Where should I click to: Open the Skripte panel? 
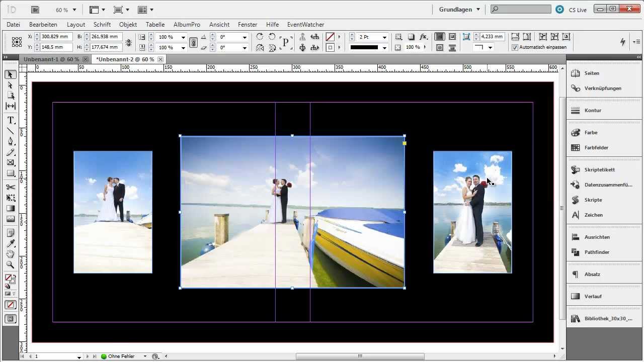pyautogui.click(x=593, y=200)
